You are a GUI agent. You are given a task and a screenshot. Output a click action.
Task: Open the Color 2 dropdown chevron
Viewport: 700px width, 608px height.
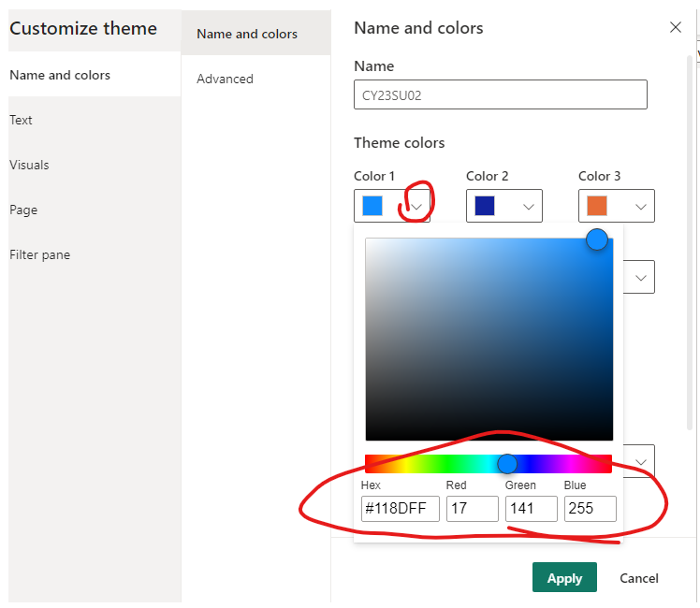click(529, 207)
